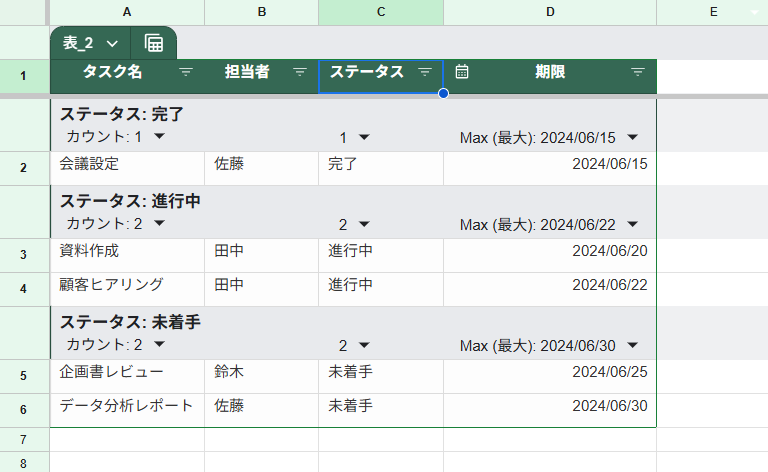Select column B header
This screenshot has width=768, height=472.
(262, 12)
